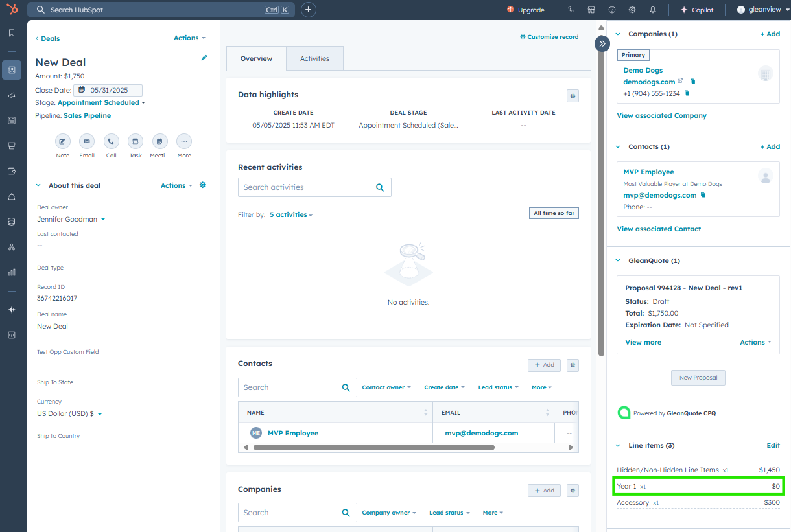Open the phone calling icon in top bar
Image resolution: width=791 pixels, height=532 pixels.
pyautogui.click(x=571, y=10)
